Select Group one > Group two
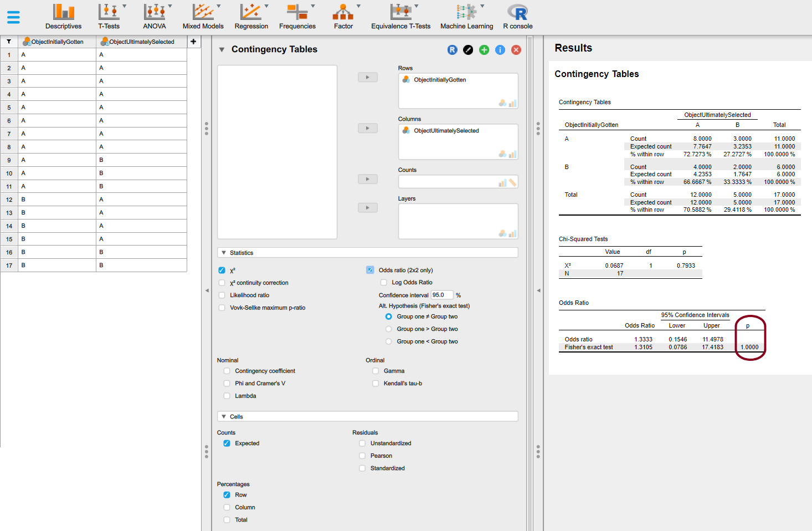The width and height of the screenshot is (812, 531). coord(389,329)
